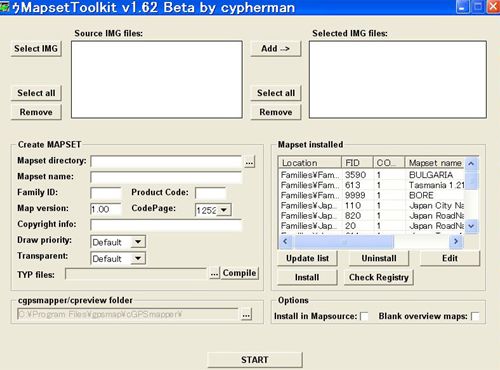Select the Japan City mapset row
The height and width of the screenshot is (370, 500).
point(372,206)
